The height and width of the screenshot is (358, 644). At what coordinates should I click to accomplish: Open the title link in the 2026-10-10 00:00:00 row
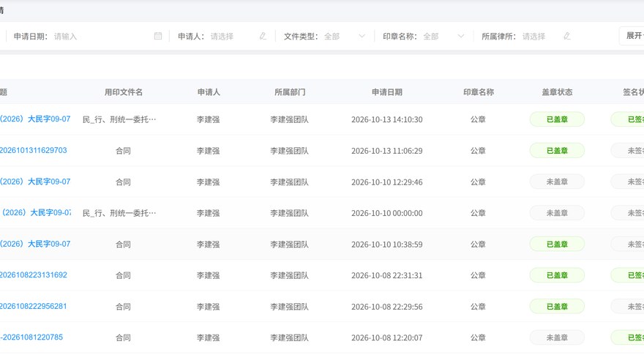[x=36, y=212]
